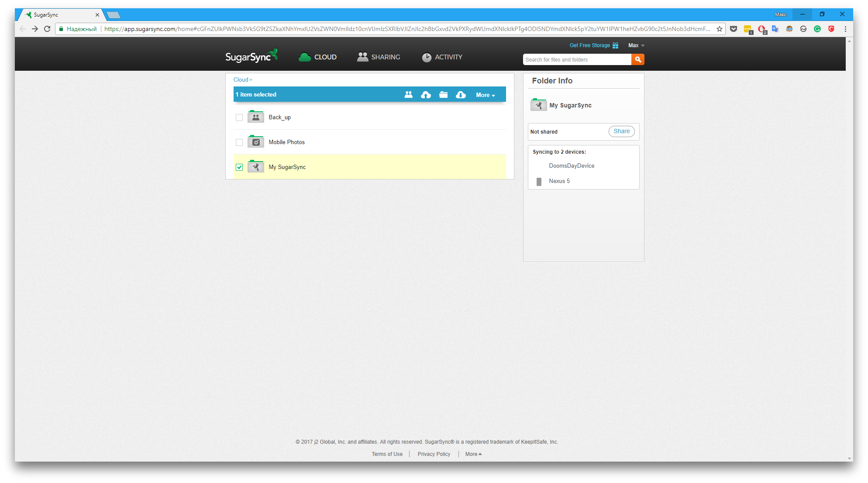
Task: Click the Nexus 5 device name
Action: pos(559,181)
